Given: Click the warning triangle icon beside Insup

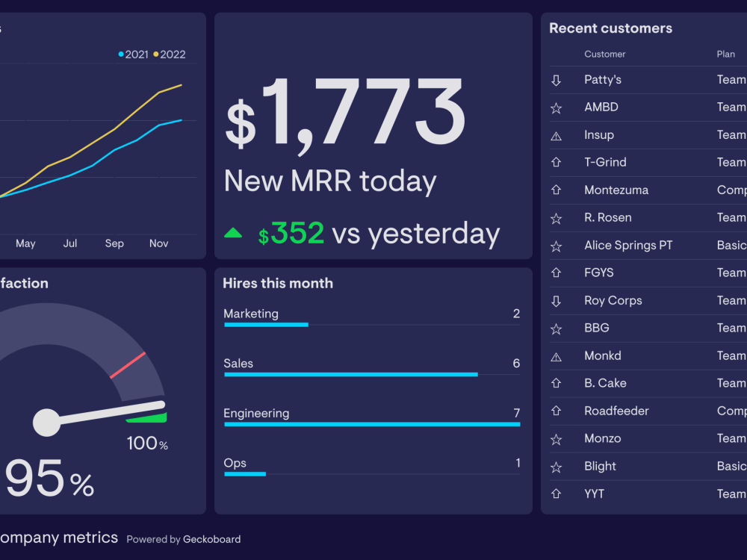Looking at the screenshot, I should 556,134.
